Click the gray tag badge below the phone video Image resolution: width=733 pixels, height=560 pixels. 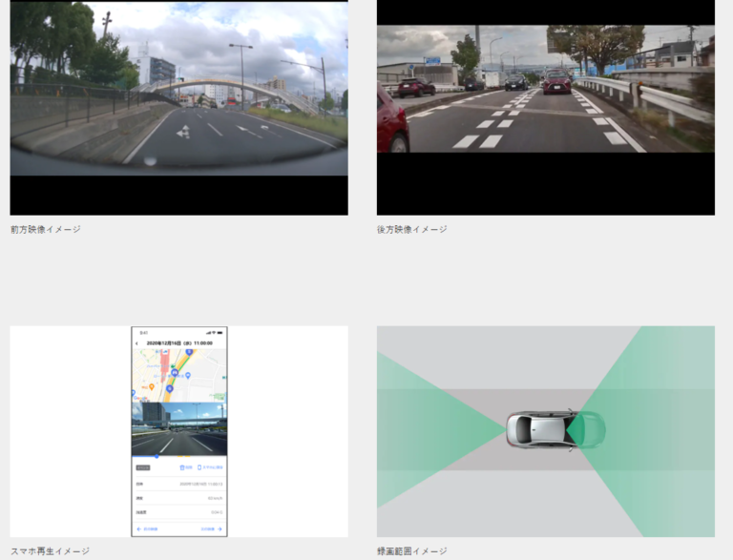coord(143,467)
